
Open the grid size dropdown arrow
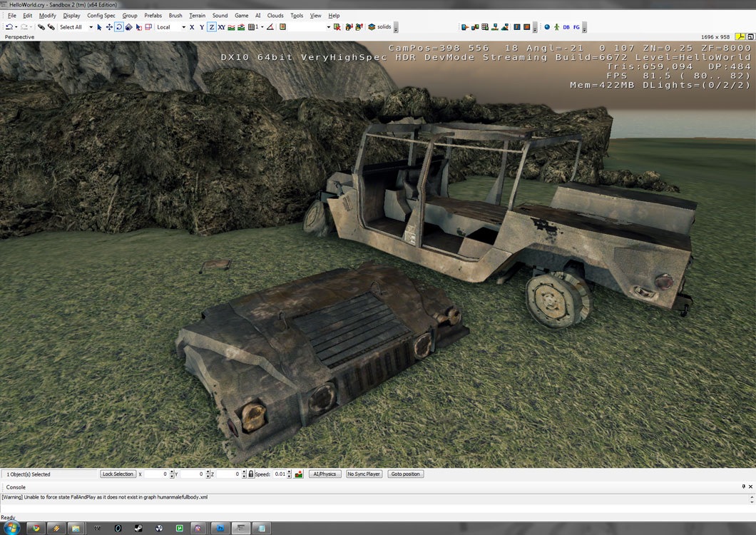262,27
